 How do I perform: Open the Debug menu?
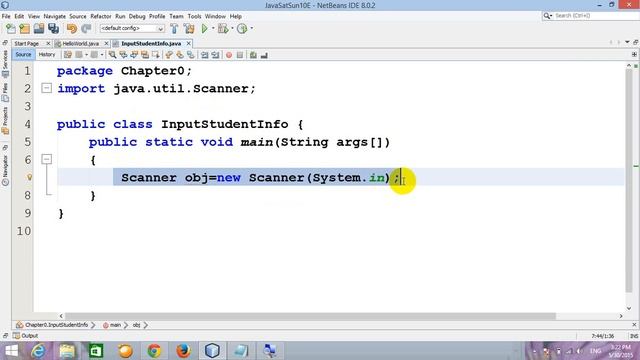click(x=137, y=16)
